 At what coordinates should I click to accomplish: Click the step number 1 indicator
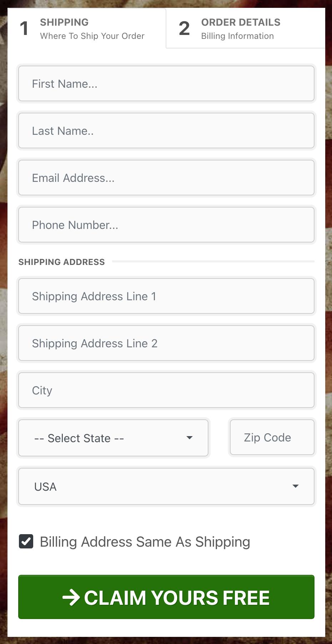point(24,29)
